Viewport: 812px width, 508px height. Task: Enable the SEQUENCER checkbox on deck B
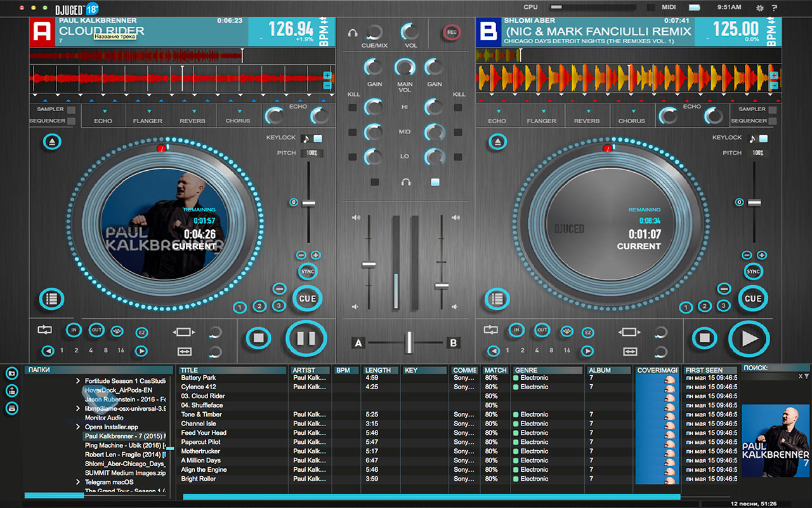[x=772, y=121]
